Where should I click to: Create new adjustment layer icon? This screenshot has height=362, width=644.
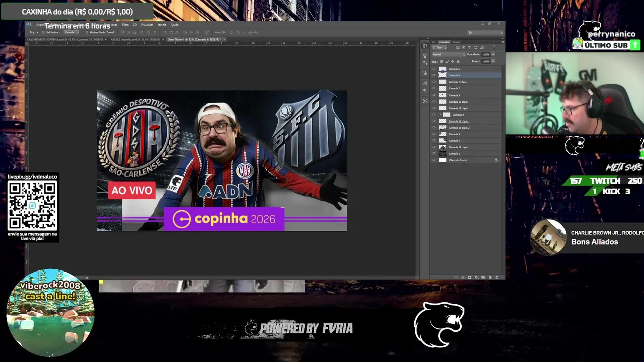coord(477,278)
